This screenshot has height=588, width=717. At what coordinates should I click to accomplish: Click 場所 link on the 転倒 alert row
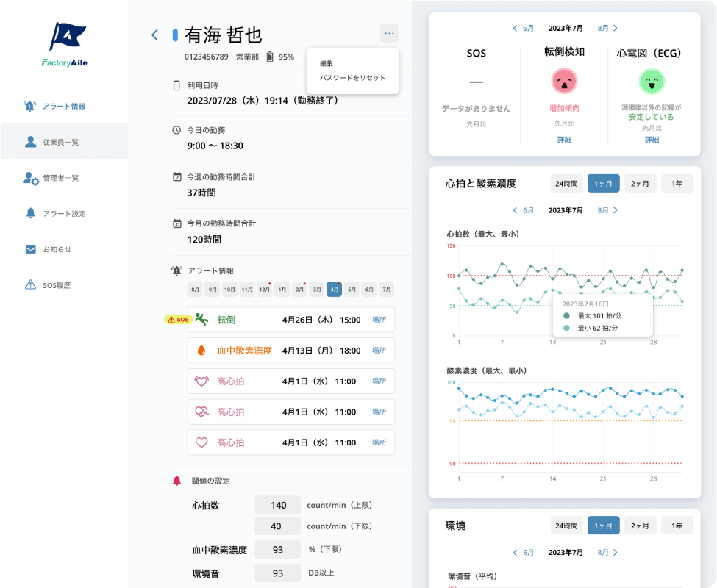coord(379,320)
